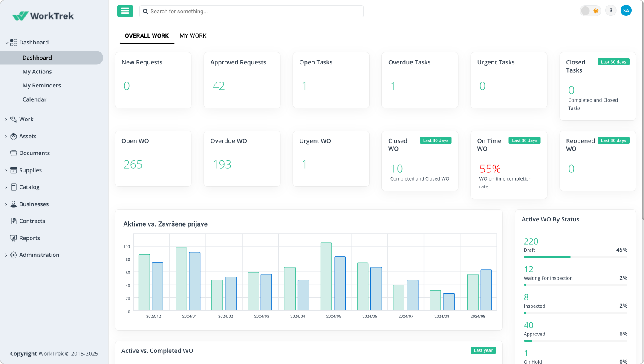644x364 pixels.
Task: Expand the Assets section chevron
Action: [x=6, y=137]
